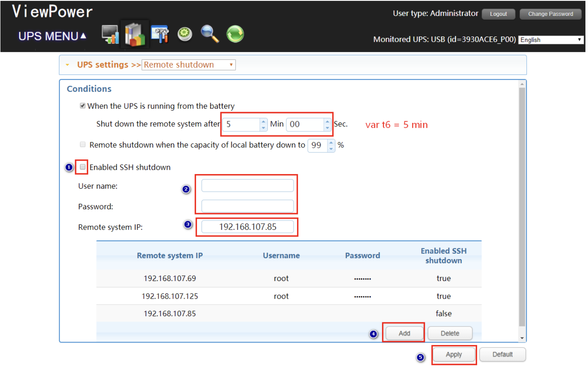This screenshot has height=373, width=588.
Task: Click the Logout button
Action: point(498,14)
